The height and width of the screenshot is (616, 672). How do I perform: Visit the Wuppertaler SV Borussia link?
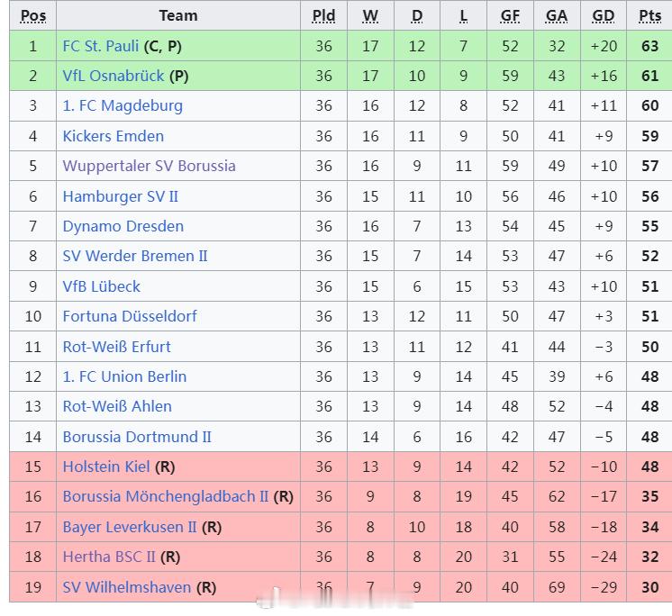[150, 167]
